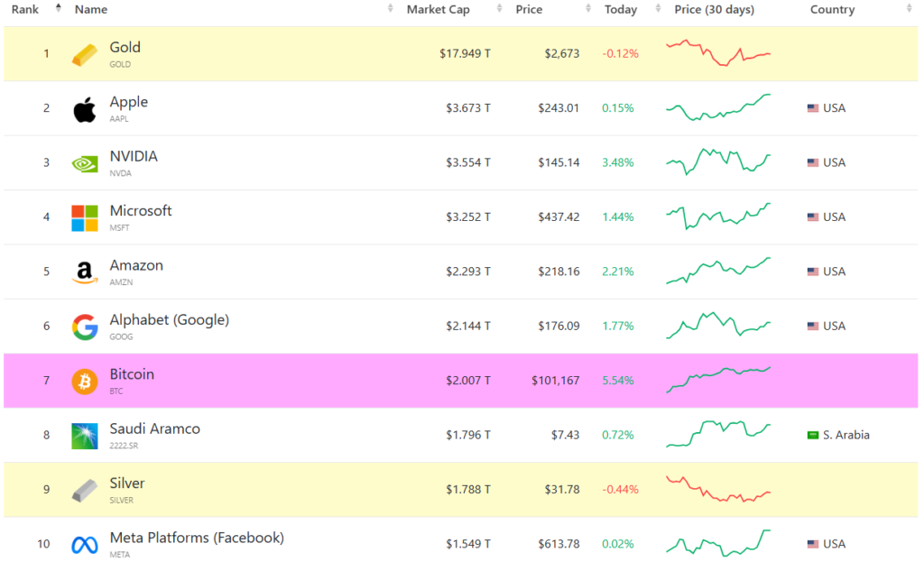Open the Silver asset link
The image size is (924, 571).
tap(126, 484)
